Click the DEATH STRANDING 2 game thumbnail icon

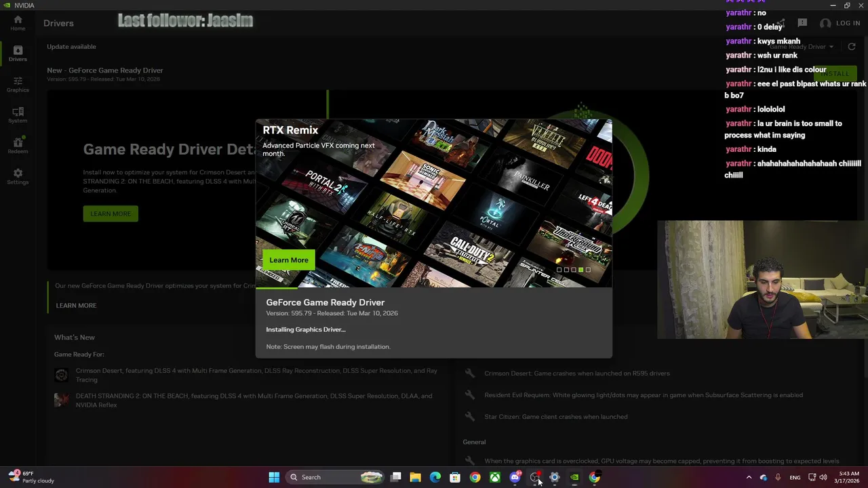tap(61, 400)
